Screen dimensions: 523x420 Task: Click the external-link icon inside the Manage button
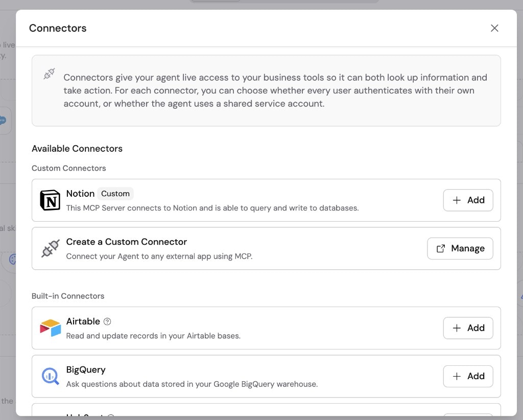pos(440,248)
